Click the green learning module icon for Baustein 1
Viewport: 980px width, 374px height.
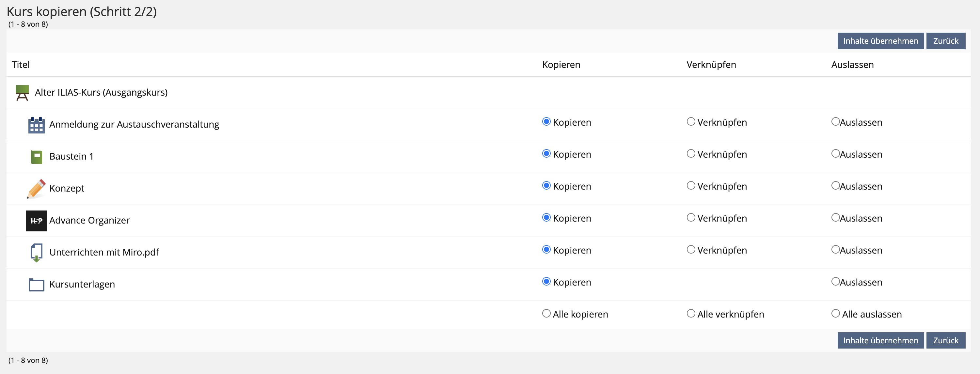pos(37,157)
